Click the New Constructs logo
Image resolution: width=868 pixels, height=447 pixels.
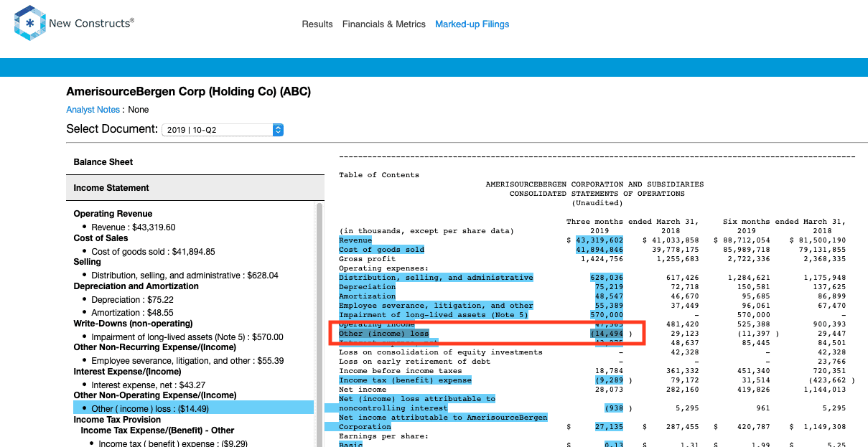click(74, 24)
